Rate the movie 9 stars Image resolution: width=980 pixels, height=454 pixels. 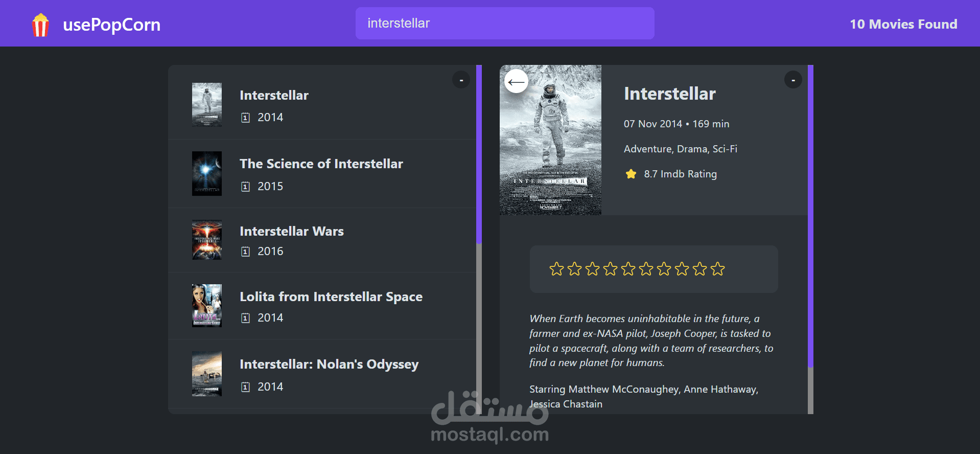(x=699, y=269)
